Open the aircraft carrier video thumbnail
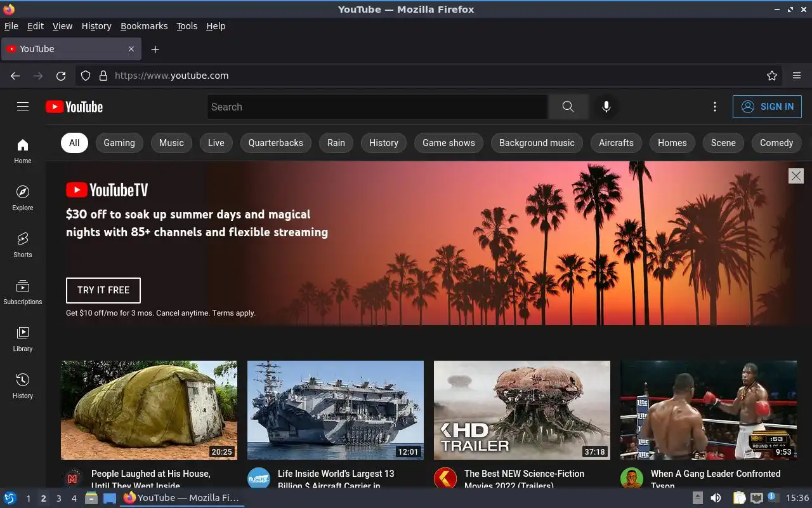Image resolution: width=812 pixels, height=508 pixels. 336,410
